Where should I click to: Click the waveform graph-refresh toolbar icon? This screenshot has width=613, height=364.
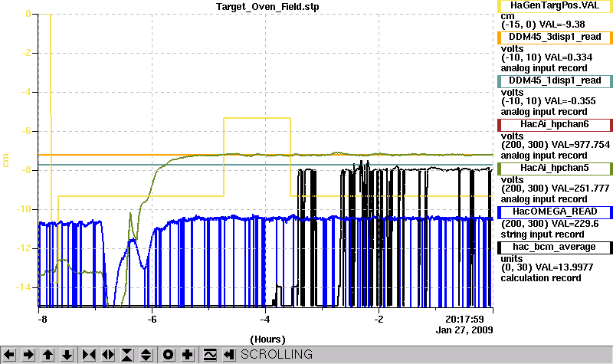tap(209, 355)
